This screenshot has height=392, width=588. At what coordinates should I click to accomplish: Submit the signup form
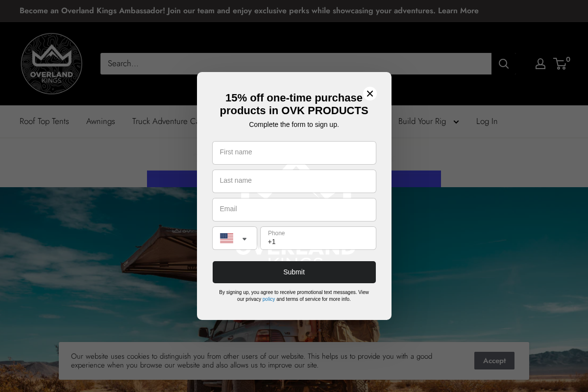click(x=294, y=272)
